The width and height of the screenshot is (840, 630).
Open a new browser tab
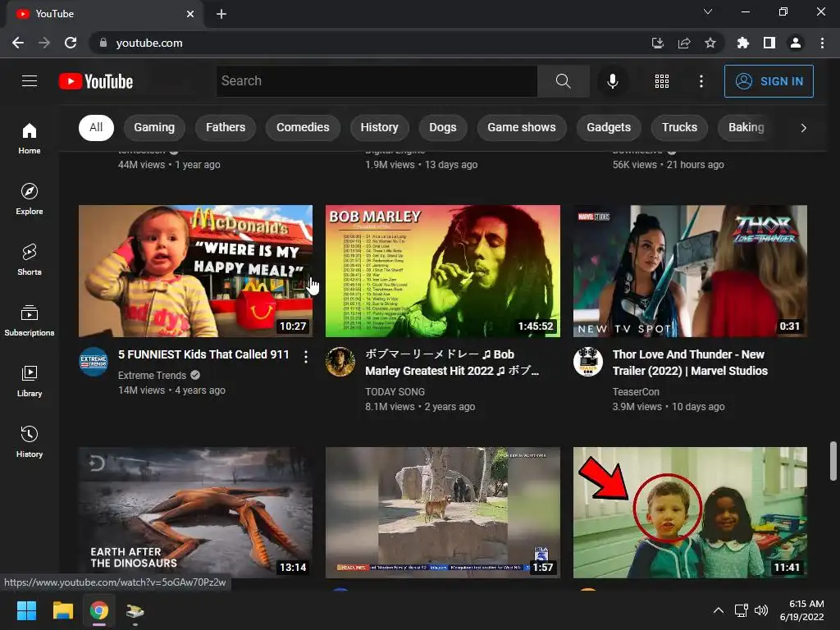[221, 14]
